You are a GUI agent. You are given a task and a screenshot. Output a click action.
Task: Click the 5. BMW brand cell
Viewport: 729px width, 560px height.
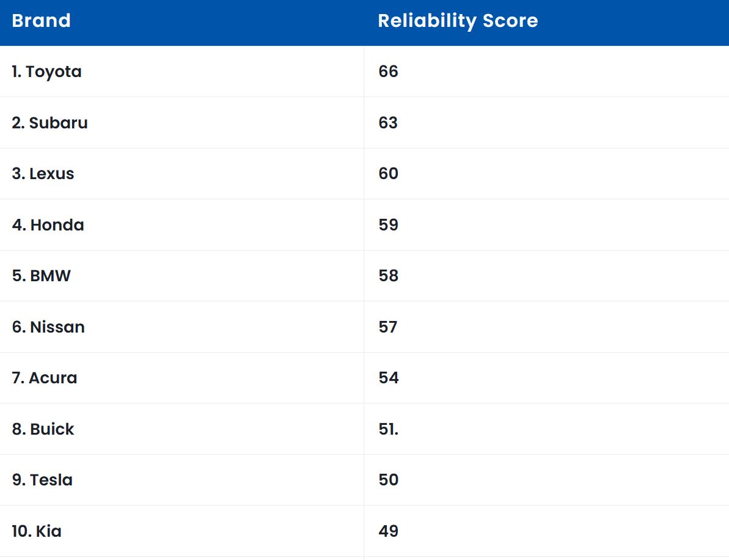tap(42, 276)
